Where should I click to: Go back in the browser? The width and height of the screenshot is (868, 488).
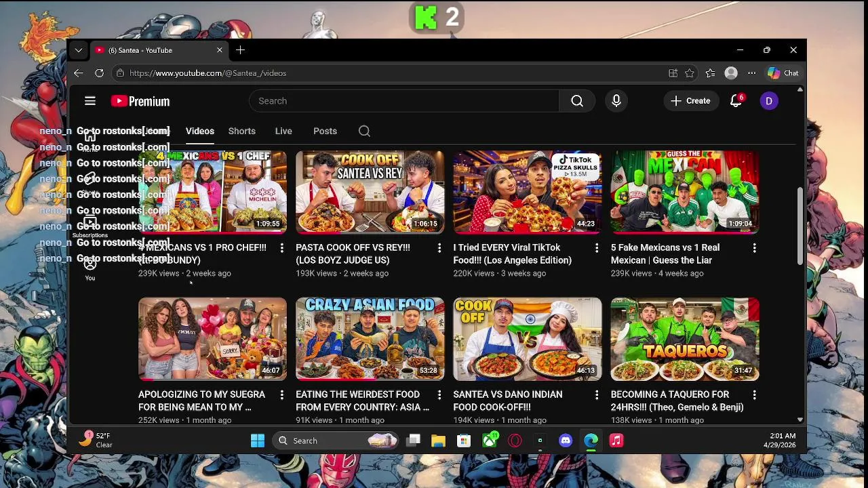point(79,73)
